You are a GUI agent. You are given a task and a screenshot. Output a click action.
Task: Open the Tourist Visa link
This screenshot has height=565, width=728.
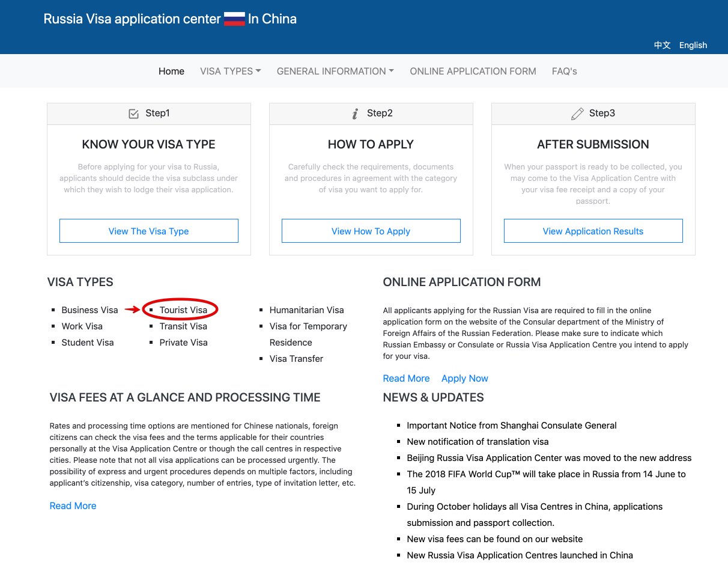click(183, 310)
